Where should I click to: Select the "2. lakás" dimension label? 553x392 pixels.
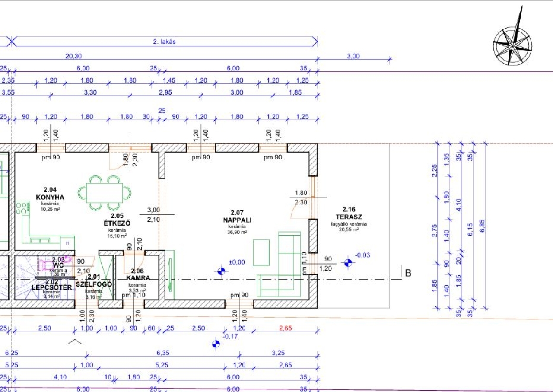click(164, 42)
